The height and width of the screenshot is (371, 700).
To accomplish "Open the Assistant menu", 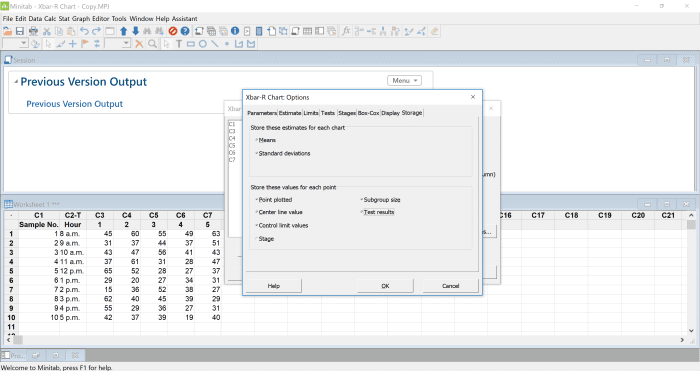I will pyautogui.click(x=184, y=19).
